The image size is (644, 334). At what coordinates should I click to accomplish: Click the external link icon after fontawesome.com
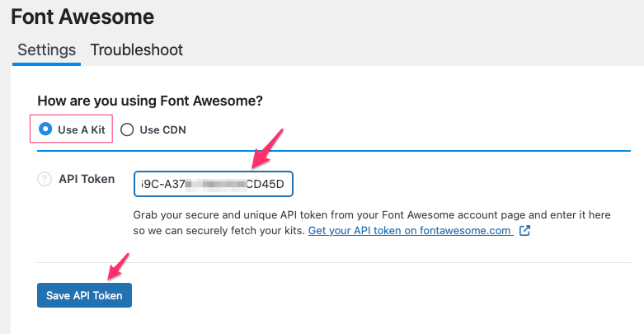click(x=524, y=231)
